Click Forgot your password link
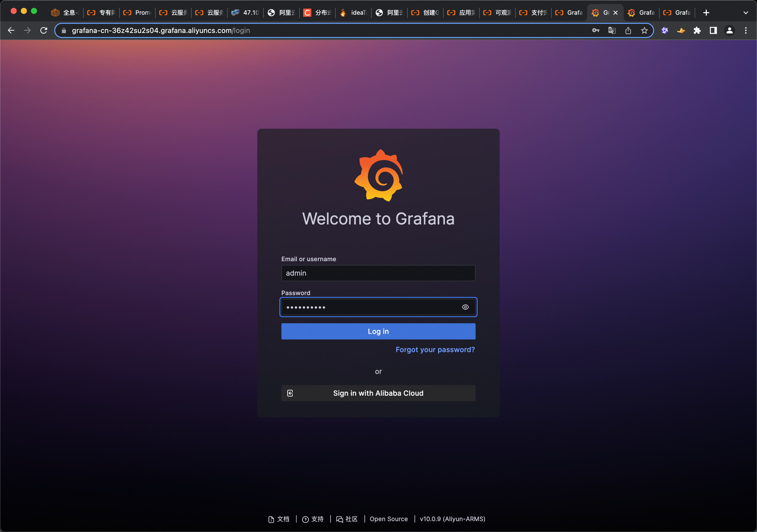Screen dimensions: 757x532 pos(435,350)
